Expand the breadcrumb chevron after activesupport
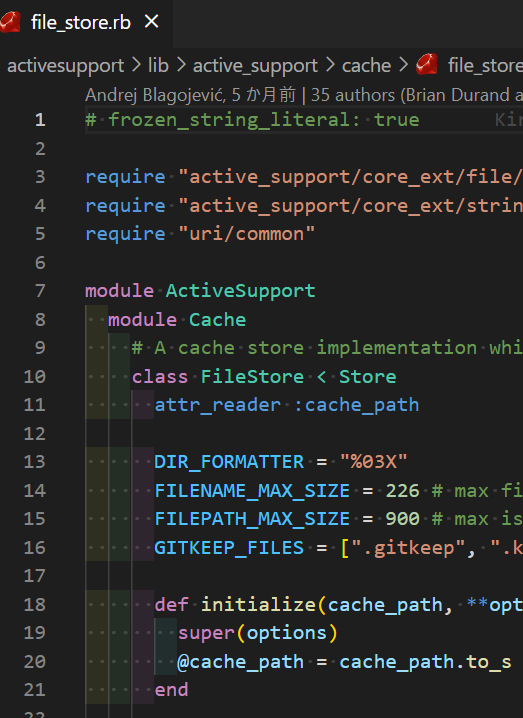523x718 pixels. point(136,65)
